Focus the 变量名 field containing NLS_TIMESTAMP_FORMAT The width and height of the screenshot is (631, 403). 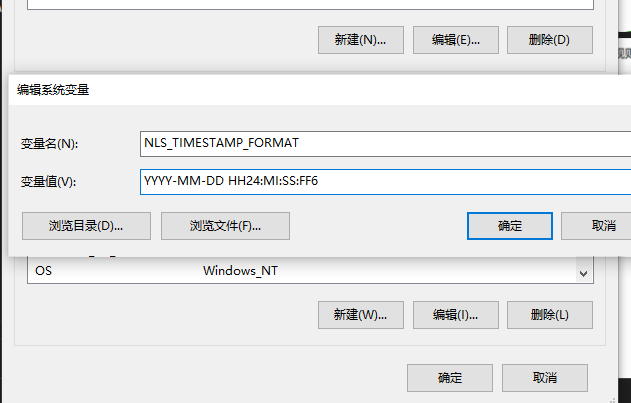(x=385, y=143)
